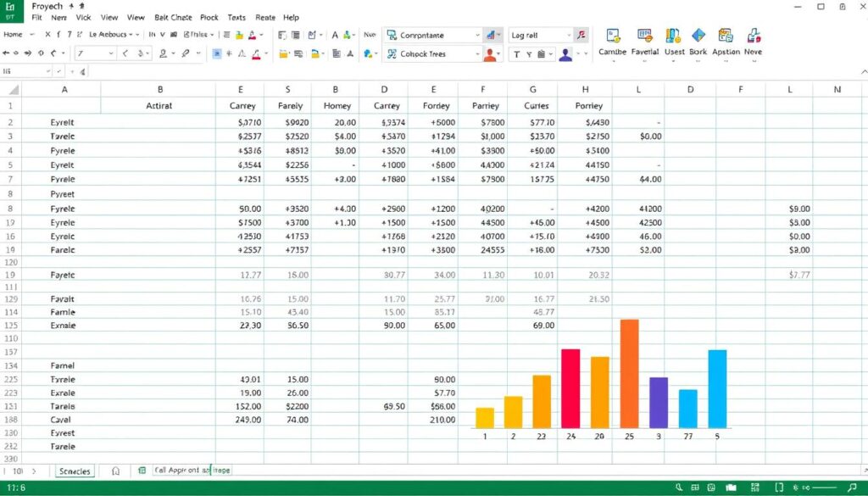Click the sheet navigation right arrow
This screenshot has height=496, width=868.
(34, 471)
